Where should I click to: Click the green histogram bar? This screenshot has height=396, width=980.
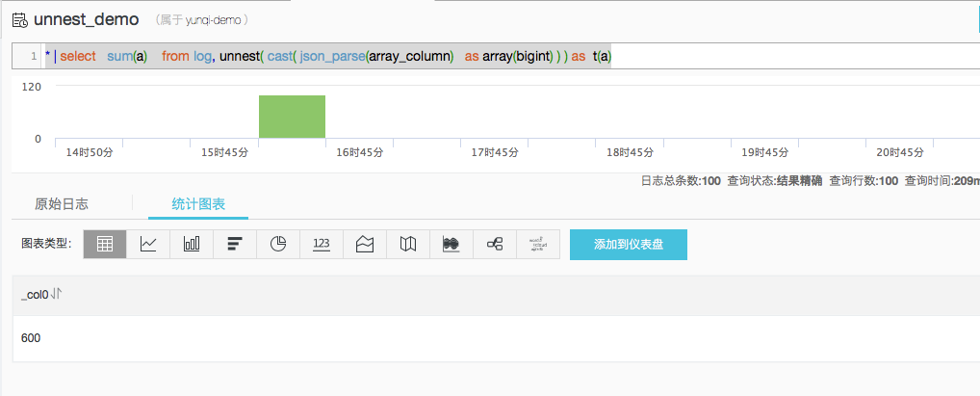292,117
